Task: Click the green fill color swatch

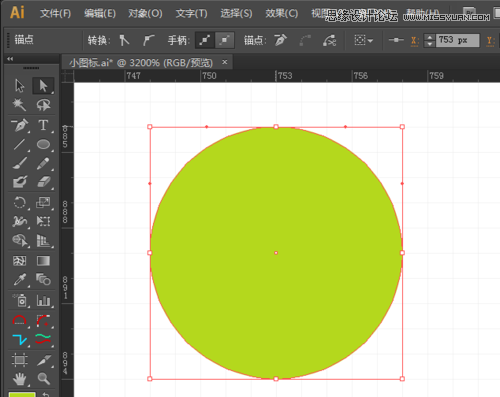Action: coord(22,395)
